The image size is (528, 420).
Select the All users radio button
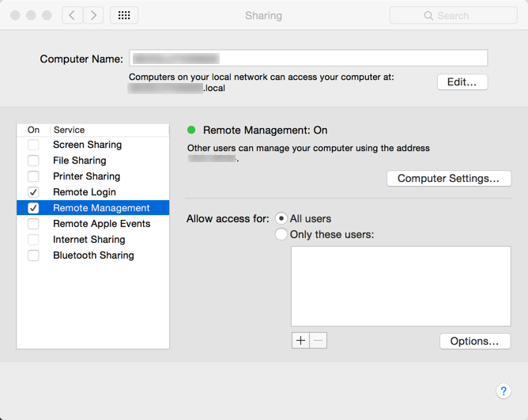[281, 219]
